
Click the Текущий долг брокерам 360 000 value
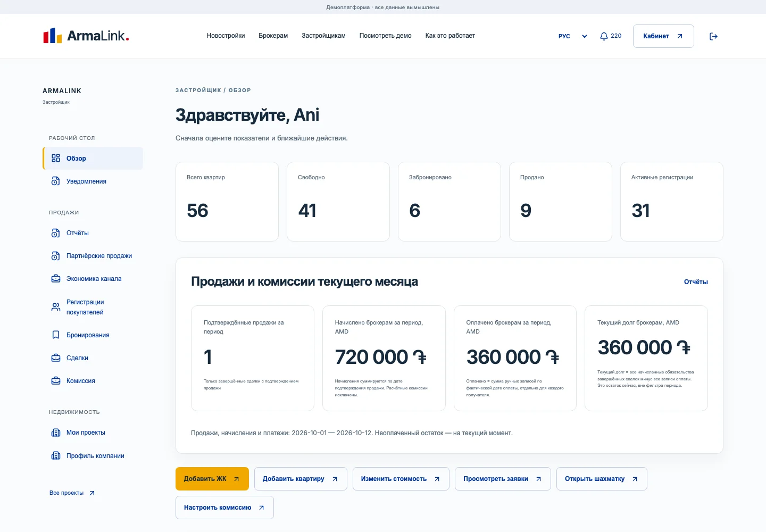click(644, 347)
